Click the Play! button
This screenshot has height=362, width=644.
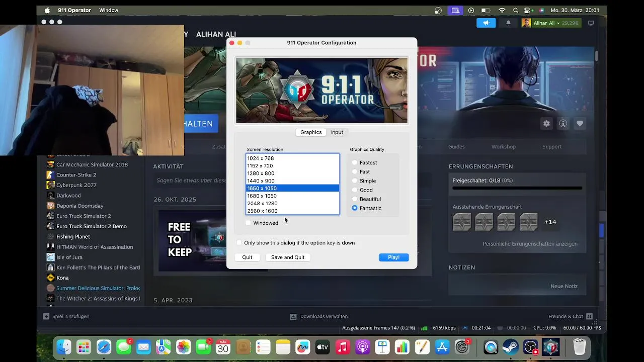coord(394,257)
